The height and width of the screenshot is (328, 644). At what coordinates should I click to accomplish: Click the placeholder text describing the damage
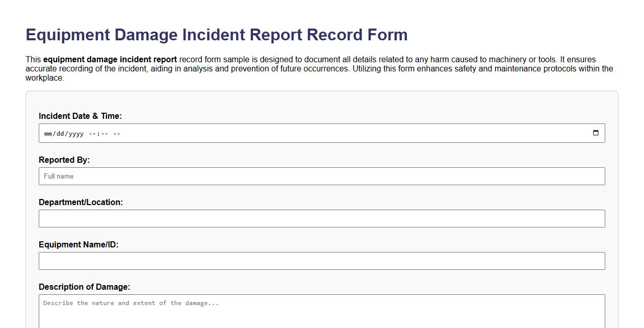131,302
